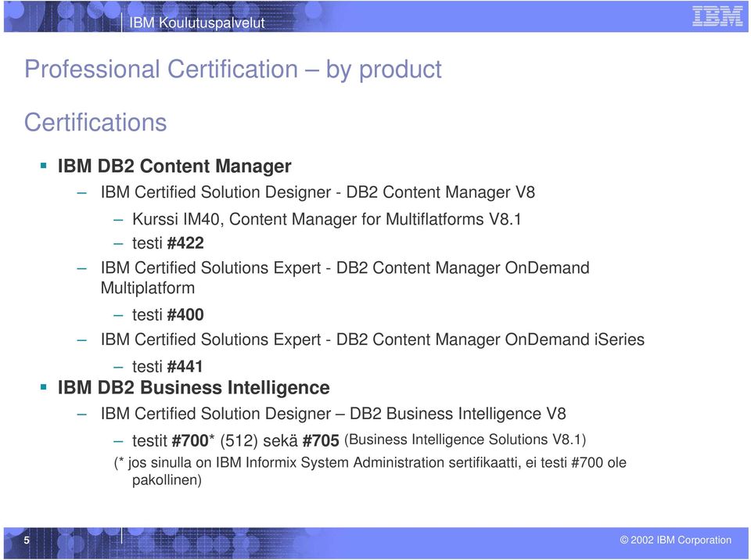Click the 'Kurssi IM40, Content Manager for Multiflatforms V8.1' line
The image size is (751, 560).
327,220
